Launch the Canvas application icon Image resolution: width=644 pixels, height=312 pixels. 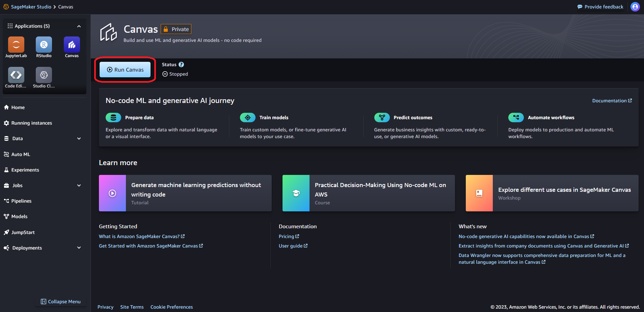click(x=72, y=44)
